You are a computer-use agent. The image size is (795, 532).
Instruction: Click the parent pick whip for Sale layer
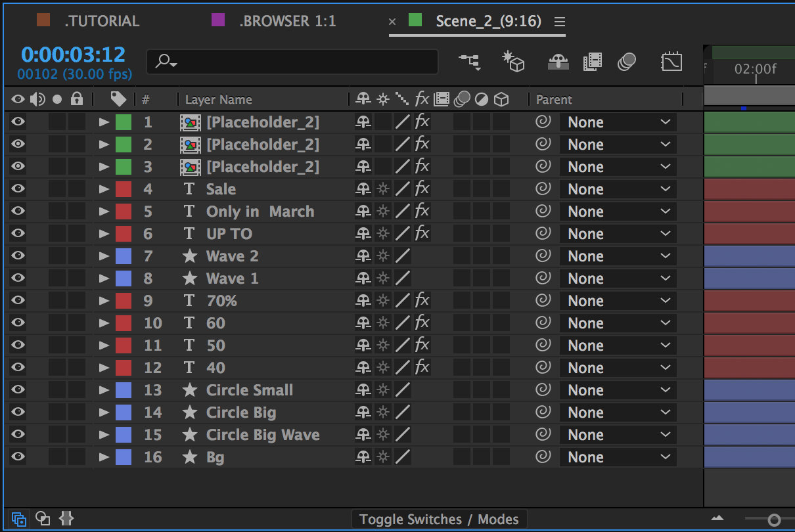pyautogui.click(x=543, y=189)
